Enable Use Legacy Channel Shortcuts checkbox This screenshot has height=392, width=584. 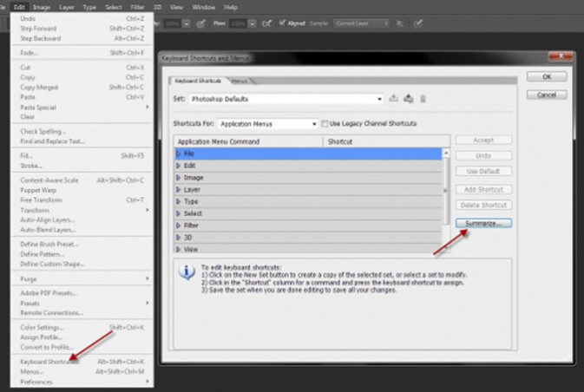(x=325, y=124)
